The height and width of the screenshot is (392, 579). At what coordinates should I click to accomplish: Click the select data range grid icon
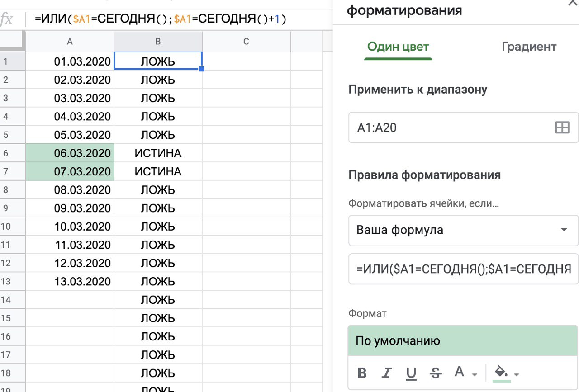click(562, 128)
